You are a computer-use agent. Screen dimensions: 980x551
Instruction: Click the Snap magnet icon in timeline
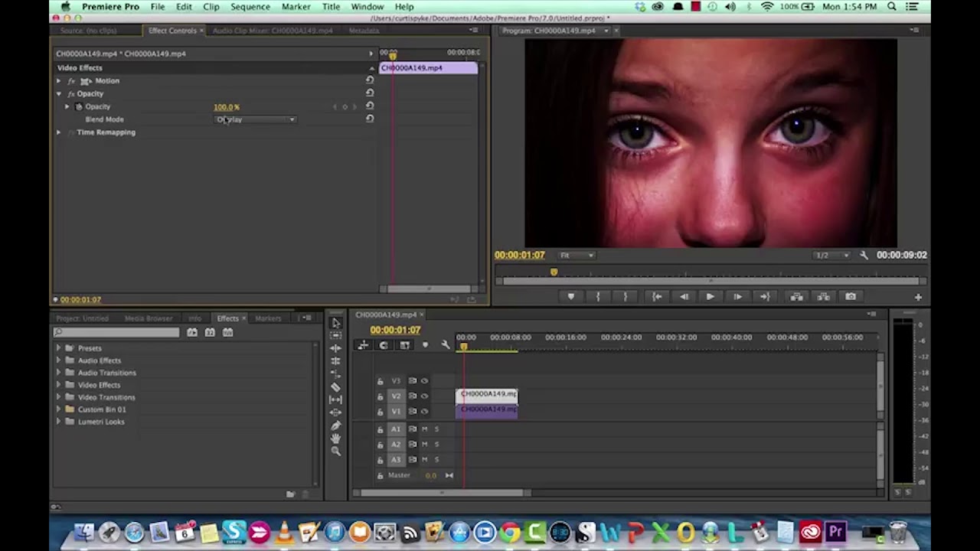click(384, 345)
